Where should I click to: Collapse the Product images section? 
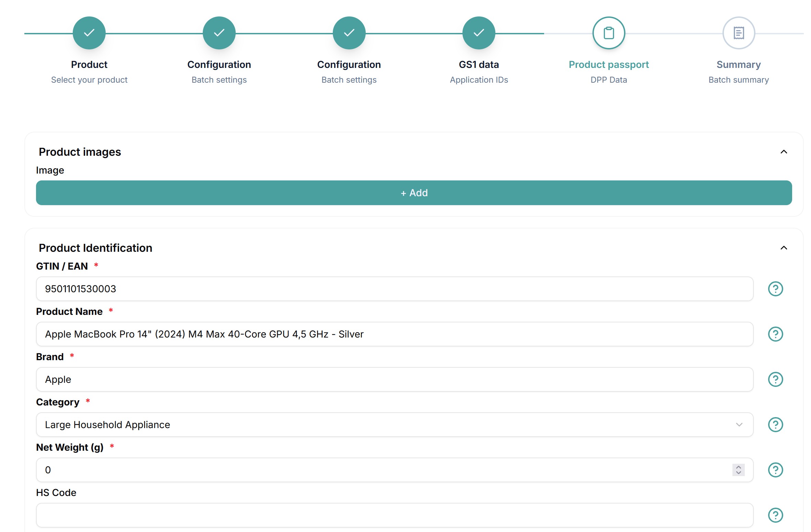coord(784,152)
